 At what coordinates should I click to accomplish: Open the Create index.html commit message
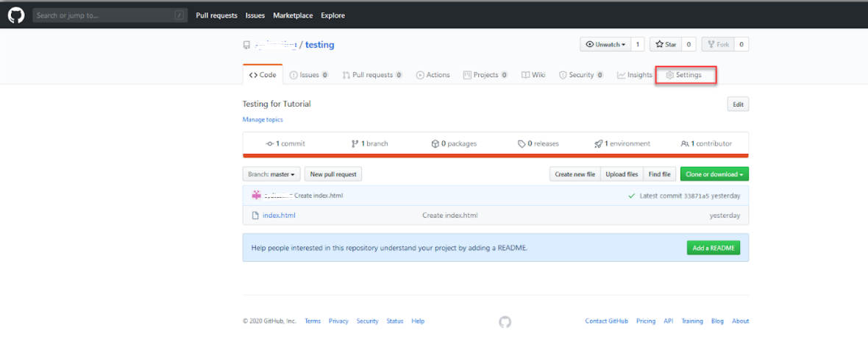click(x=319, y=196)
